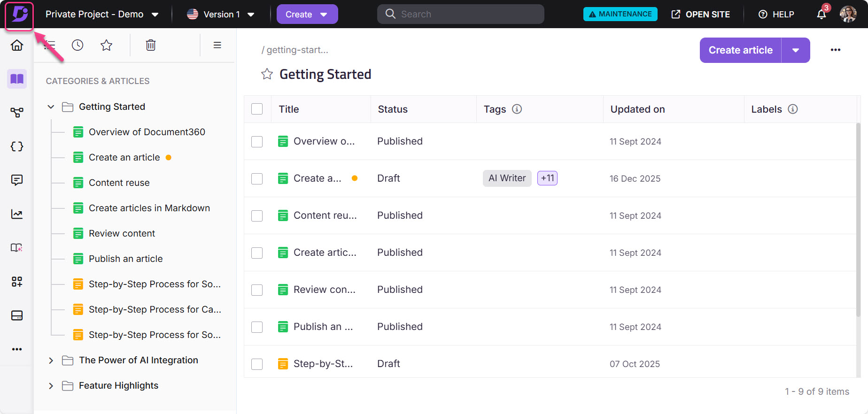Image resolution: width=868 pixels, height=414 pixels.
Task: Open the Version 1 dropdown
Action: 221,14
